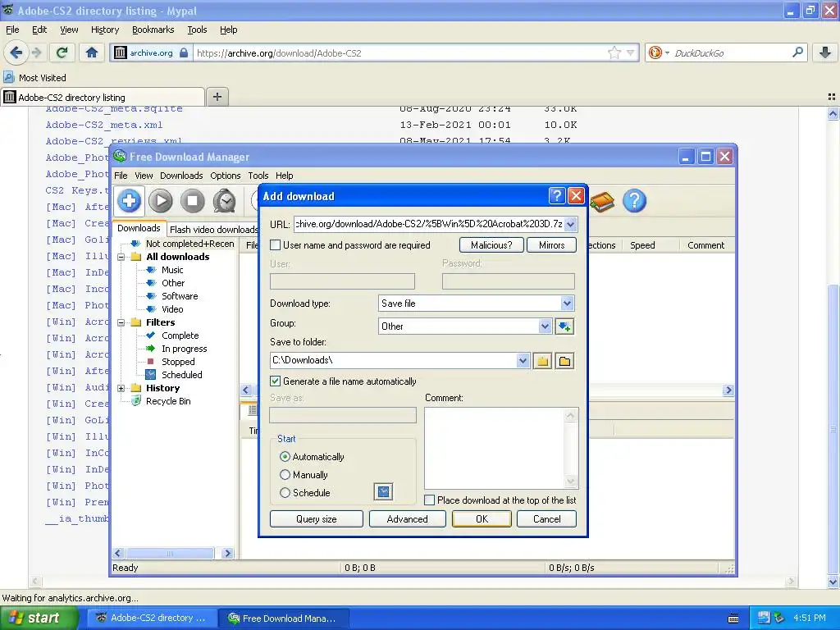Click the books icon in FDM toolbar
Viewport: 840px width, 630px height.
click(x=602, y=202)
